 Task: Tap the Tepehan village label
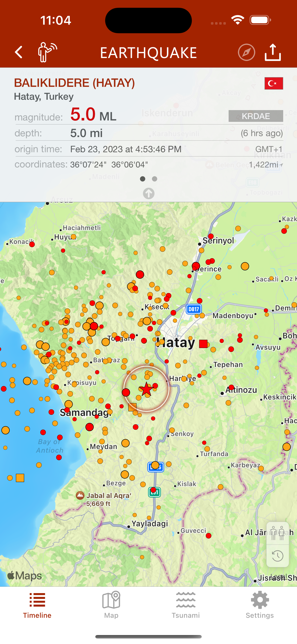228,365
